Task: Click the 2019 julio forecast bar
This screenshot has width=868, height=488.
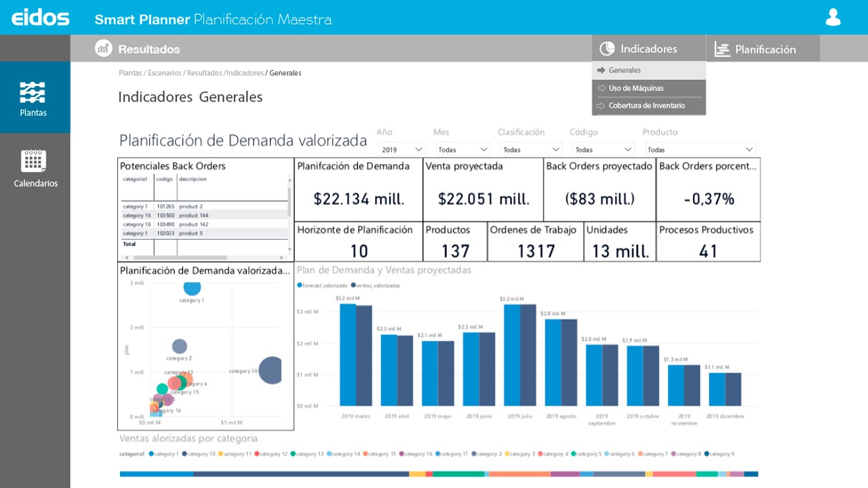Action: (512, 355)
